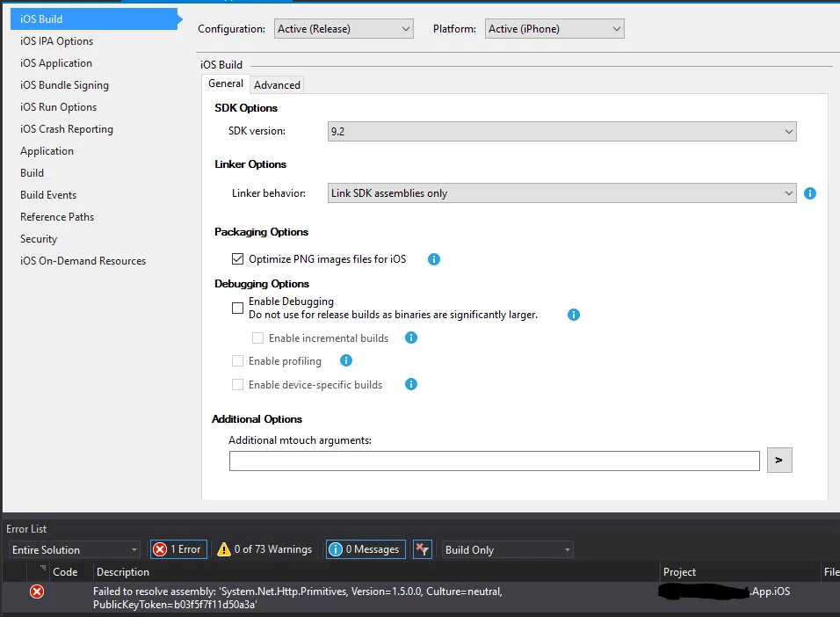Viewport: 840px width, 617px height.
Task: Open iOS Run Options page
Action: [58, 107]
